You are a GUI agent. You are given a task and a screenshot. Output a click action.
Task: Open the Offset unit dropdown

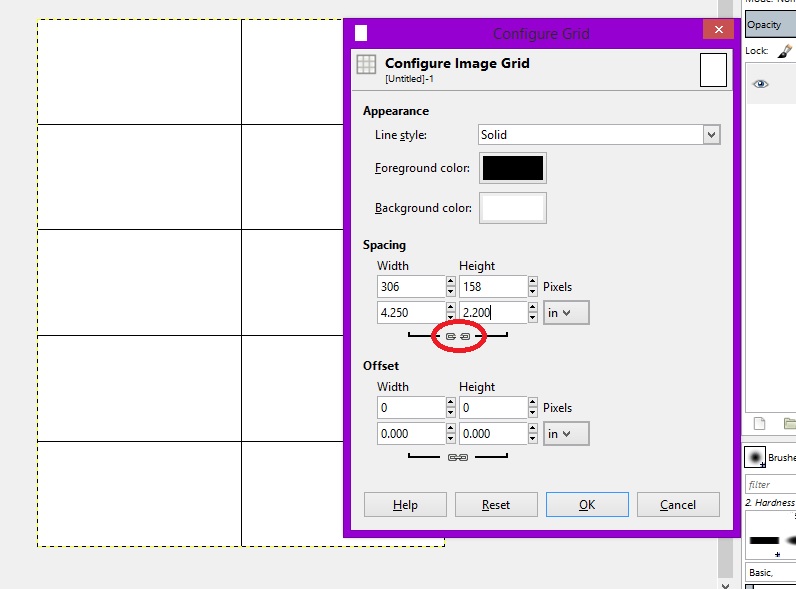coord(566,434)
